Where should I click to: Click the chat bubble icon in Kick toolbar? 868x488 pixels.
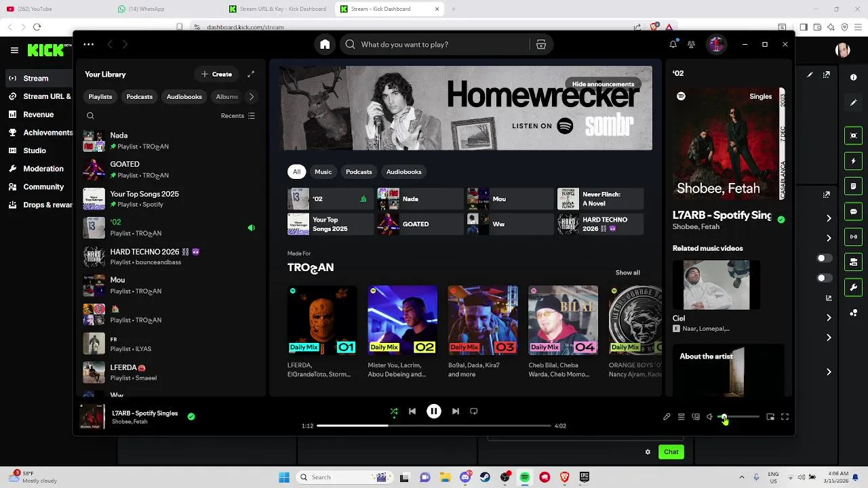pyautogui.click(x=854, y=211)
